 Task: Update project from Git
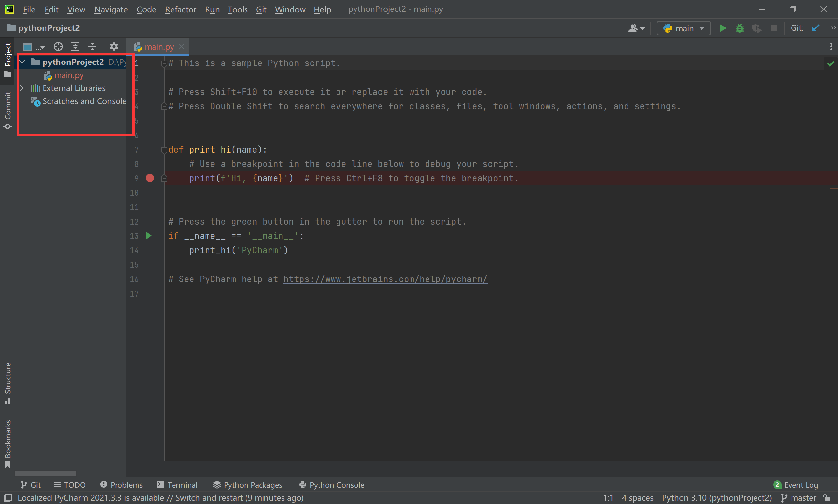816,28
